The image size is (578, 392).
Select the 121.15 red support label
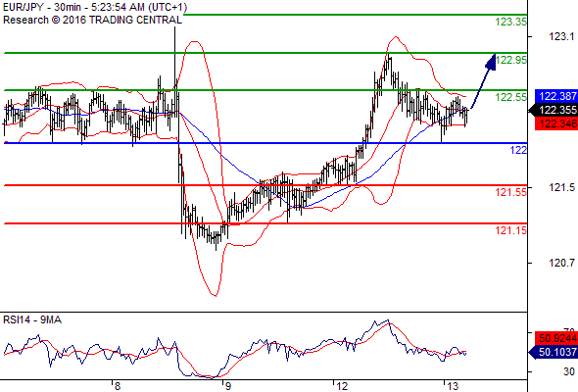510,231
